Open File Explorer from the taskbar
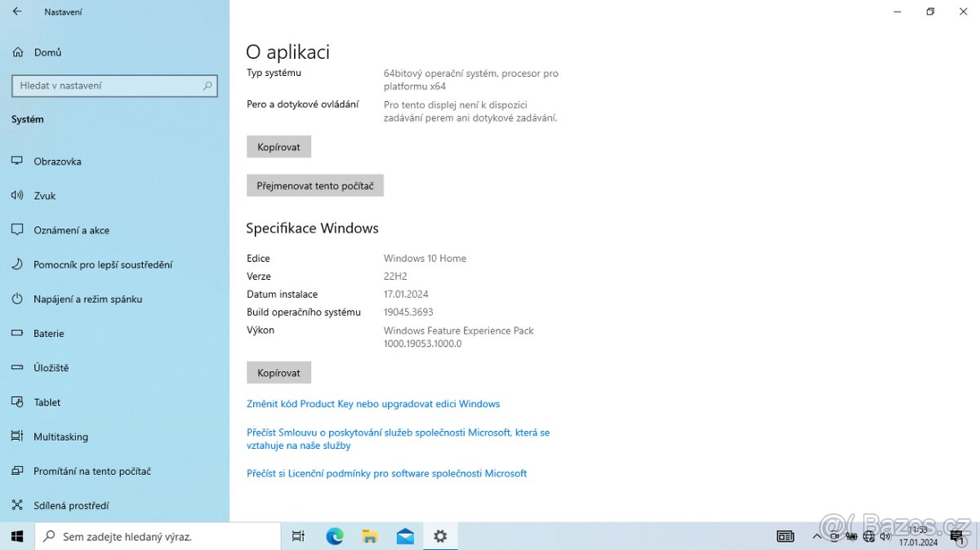Viewport: 980px width, 550px height. pyautogui.click(x=370, y=536)
